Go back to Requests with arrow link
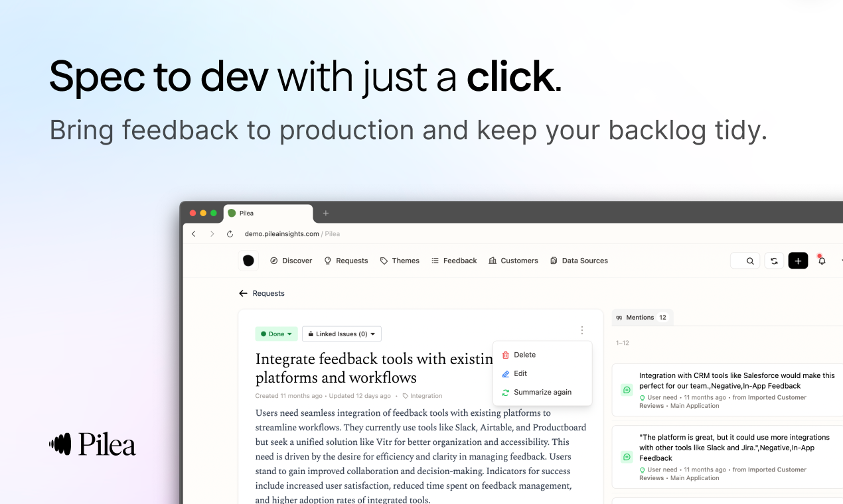 click(x=262, y=293)
